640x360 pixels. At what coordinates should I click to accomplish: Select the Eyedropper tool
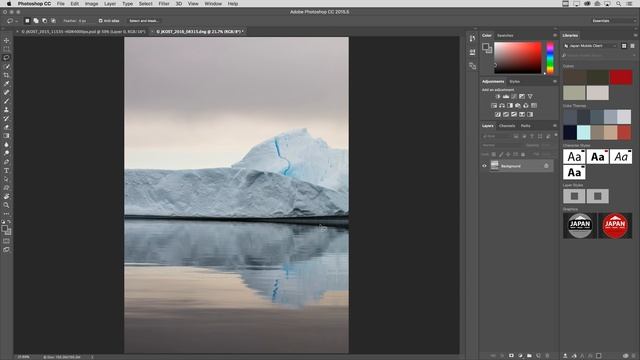(7, 84)
